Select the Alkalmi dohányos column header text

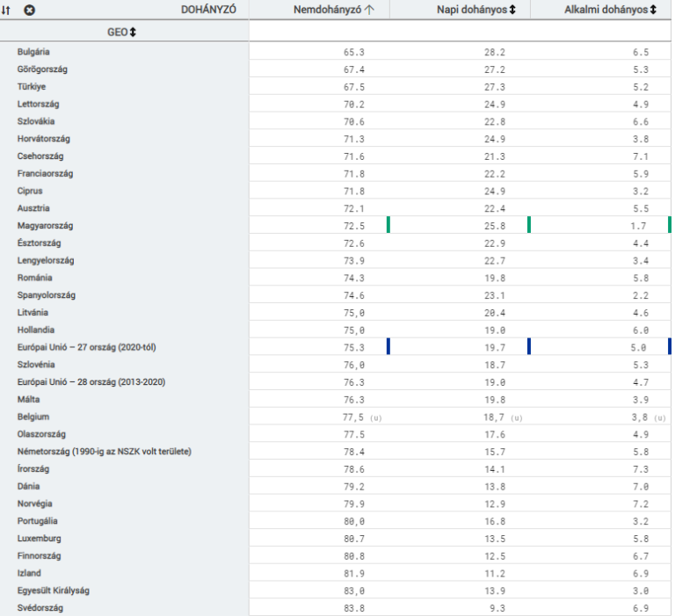click(606, 10)
